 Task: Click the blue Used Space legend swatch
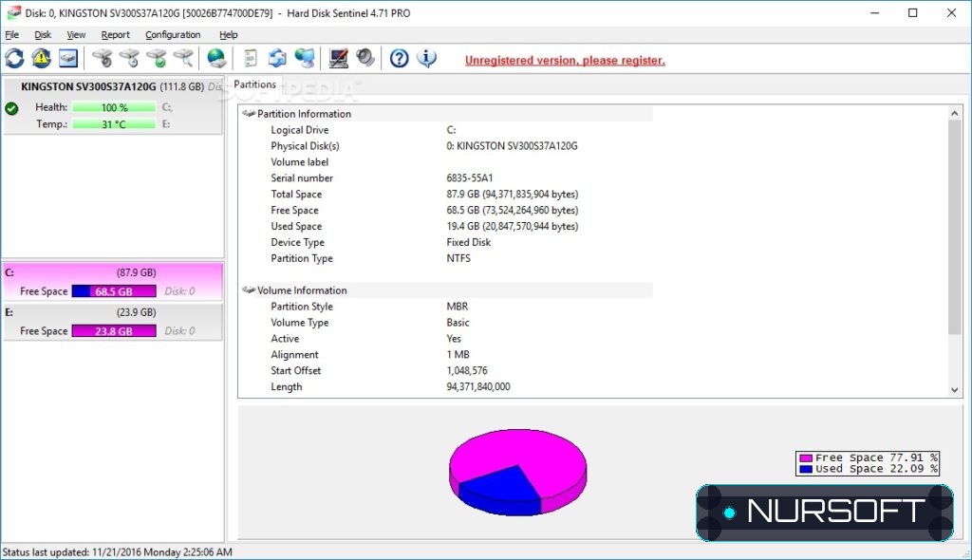tap(806, 469)
